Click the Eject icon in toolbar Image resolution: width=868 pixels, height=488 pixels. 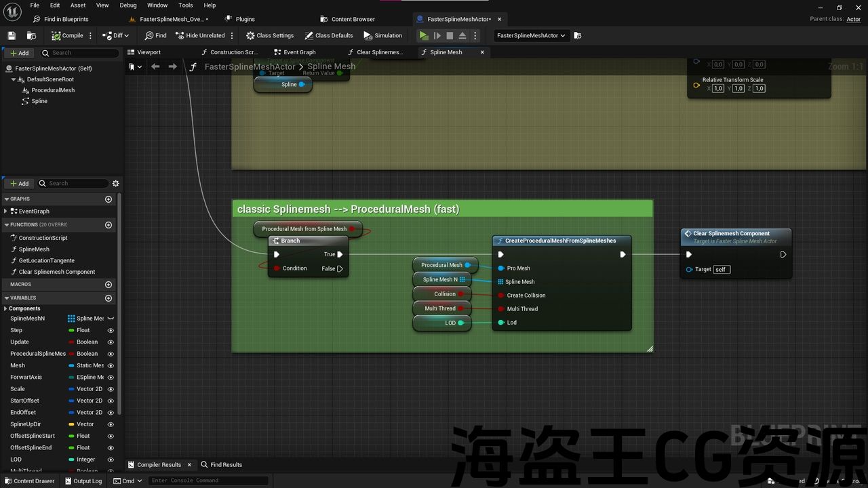click(462, 35)
